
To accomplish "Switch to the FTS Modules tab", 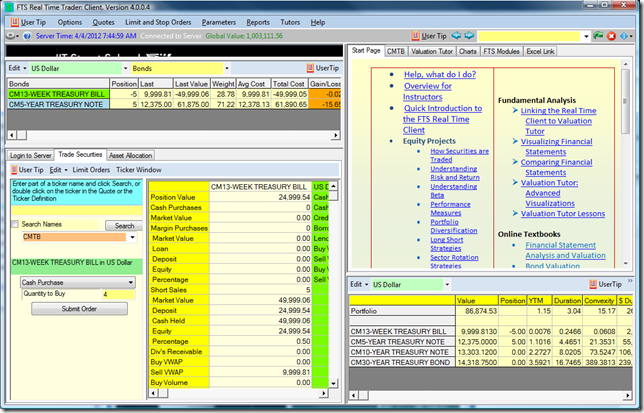I will 501,51.
